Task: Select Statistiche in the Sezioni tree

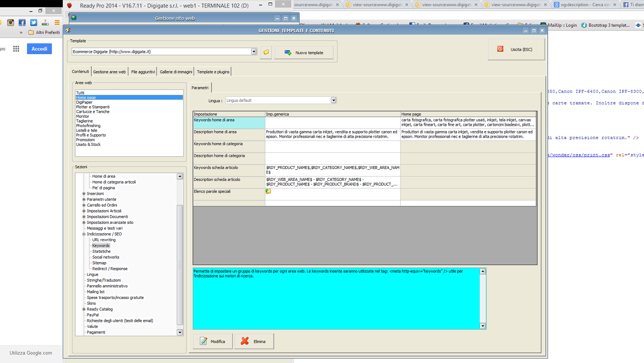Action: [101, 252]
